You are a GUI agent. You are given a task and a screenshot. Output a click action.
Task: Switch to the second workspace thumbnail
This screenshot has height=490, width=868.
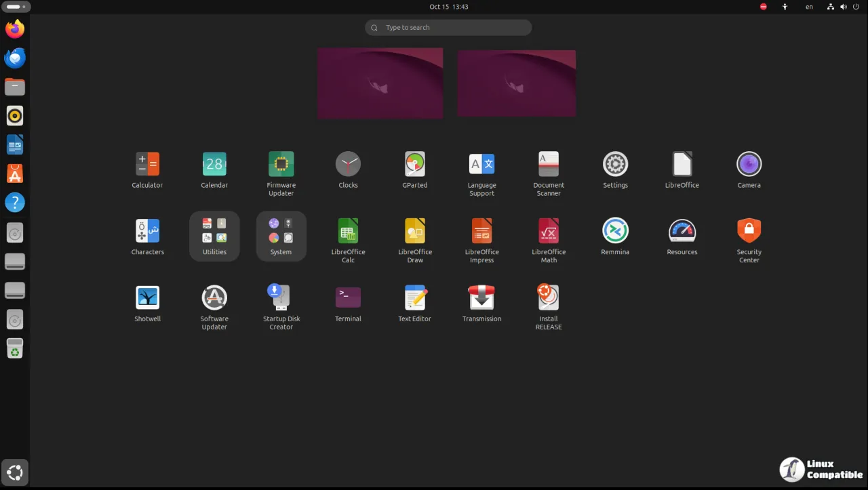[517, 83]
